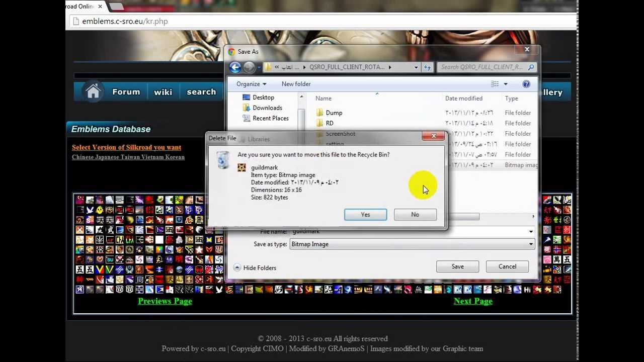Focus the Search QSRO_FULL_CLIENT field

pos(487,67)
